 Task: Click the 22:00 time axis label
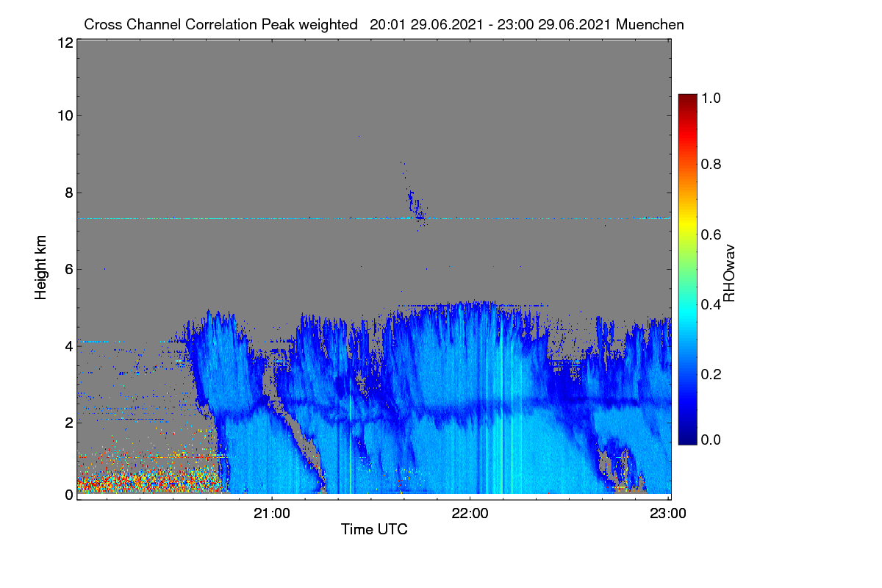tap(470, 513)
